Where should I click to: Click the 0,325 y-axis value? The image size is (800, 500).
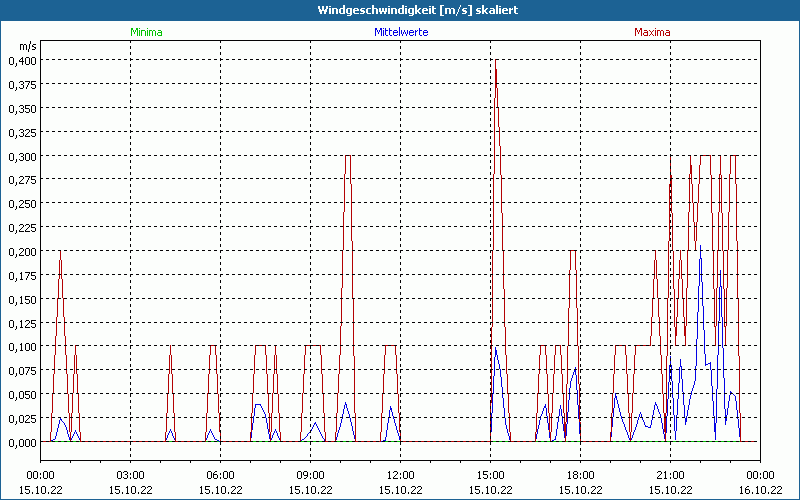tap(22, 133)
